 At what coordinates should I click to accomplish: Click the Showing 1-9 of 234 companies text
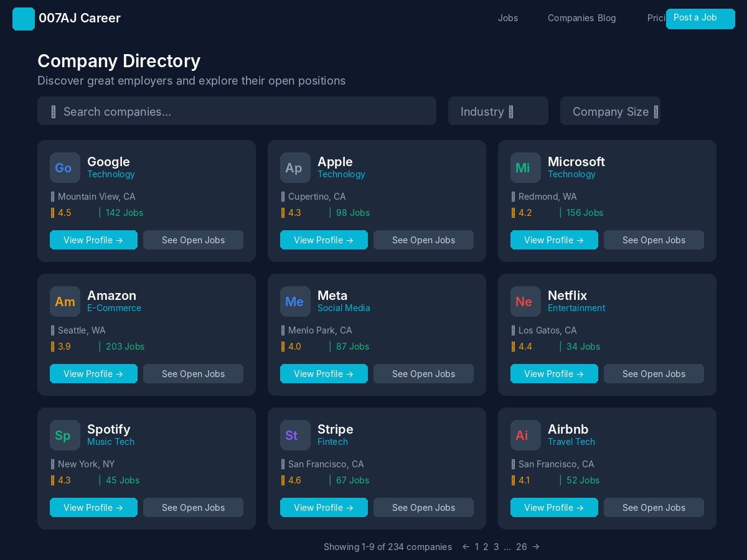coord(388,547)
